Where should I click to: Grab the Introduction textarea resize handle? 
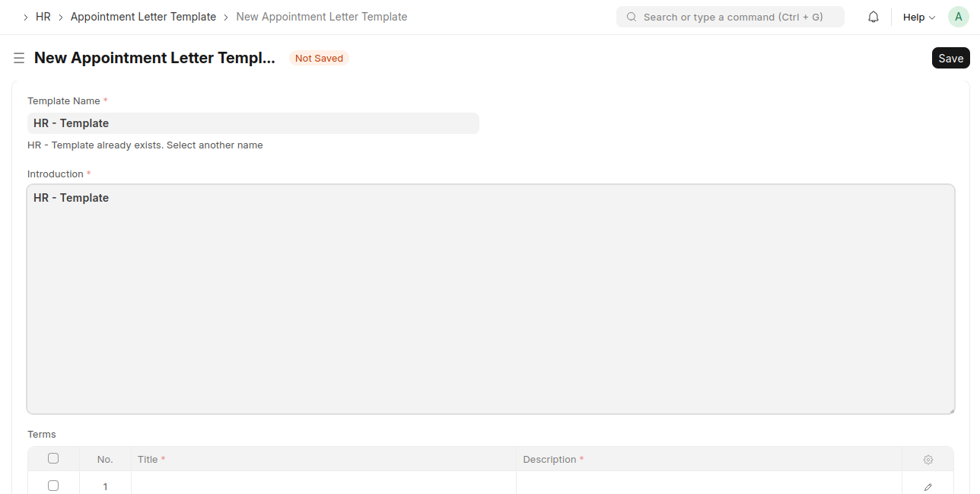pyautogui.click(x=950, y=410)
